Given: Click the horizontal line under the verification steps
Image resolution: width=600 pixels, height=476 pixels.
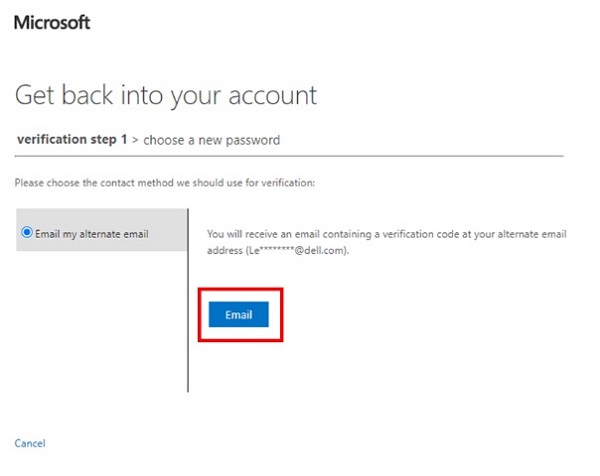Looking at the screenshot, I should (x=290, y=155).
